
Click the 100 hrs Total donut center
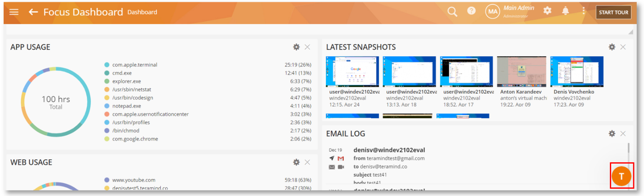[x=56, y=102]
